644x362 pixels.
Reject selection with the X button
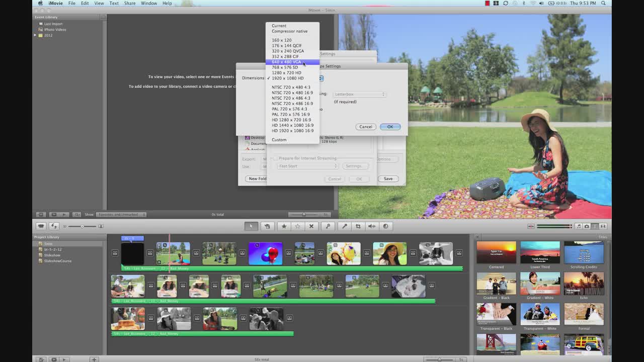(x=311, y=226)
